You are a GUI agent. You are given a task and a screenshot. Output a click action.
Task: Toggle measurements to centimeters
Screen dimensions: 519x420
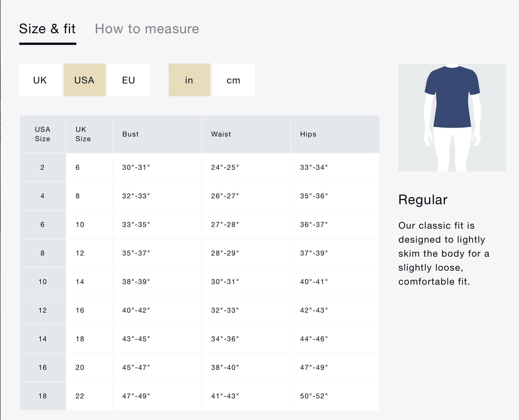point(234,80)
